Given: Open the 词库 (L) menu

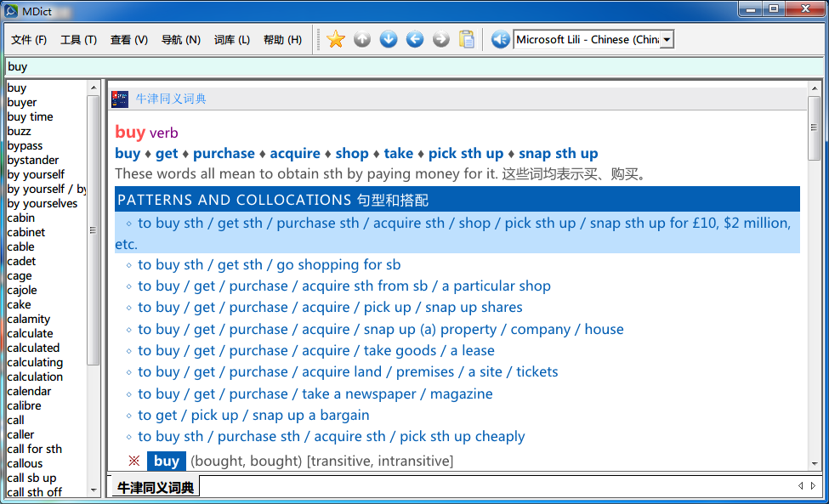Looking at the screenshot, I should point(232,40).
